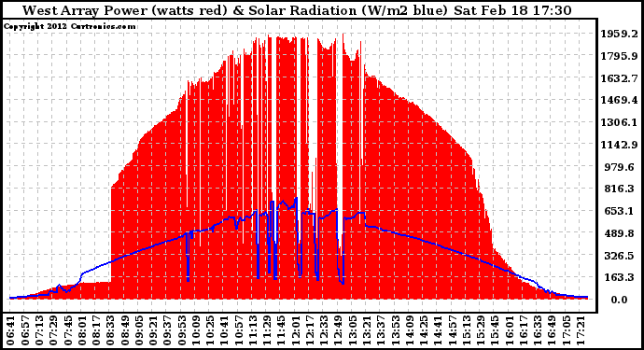Select the y-axis value 1142.9
The image size is (644, 350).
(620, 145)
